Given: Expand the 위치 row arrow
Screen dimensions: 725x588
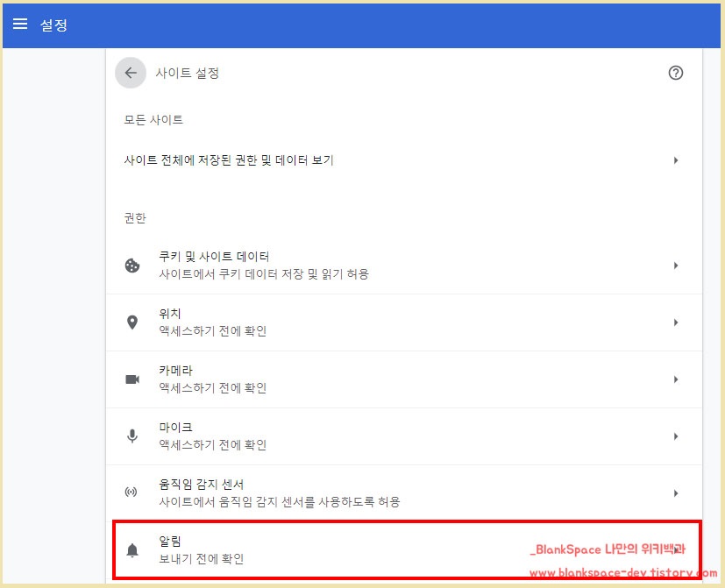Looking at the screenshot, I should 676,322.
